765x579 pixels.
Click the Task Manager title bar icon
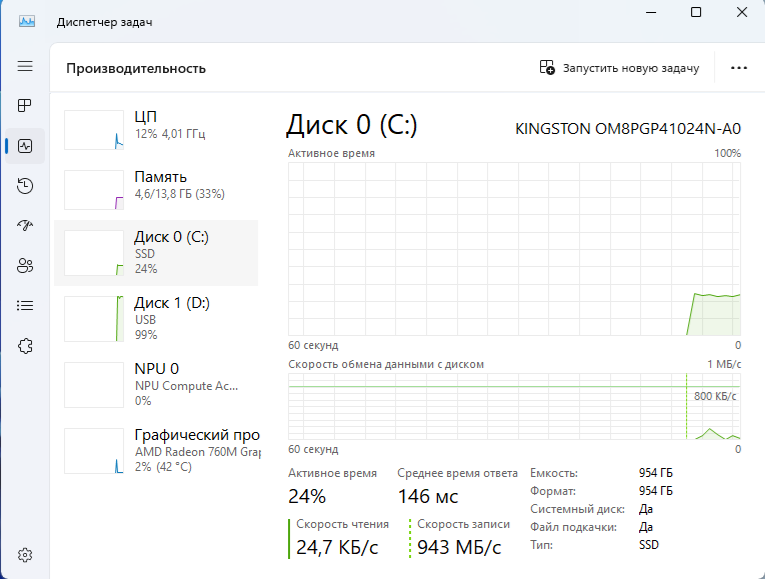27,21
